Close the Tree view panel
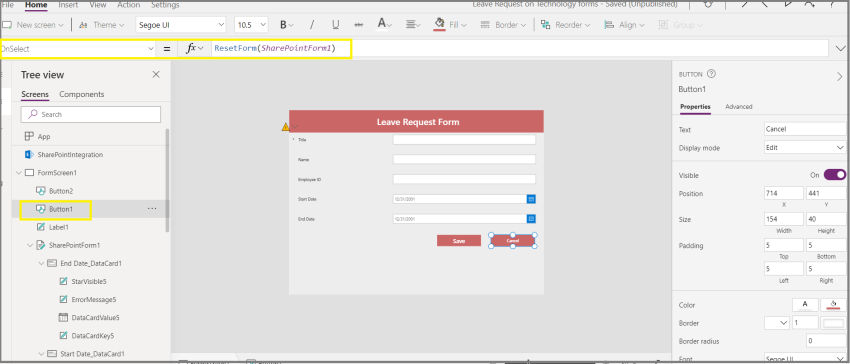This screenshot has height=364, width=850. click(156, 75)
